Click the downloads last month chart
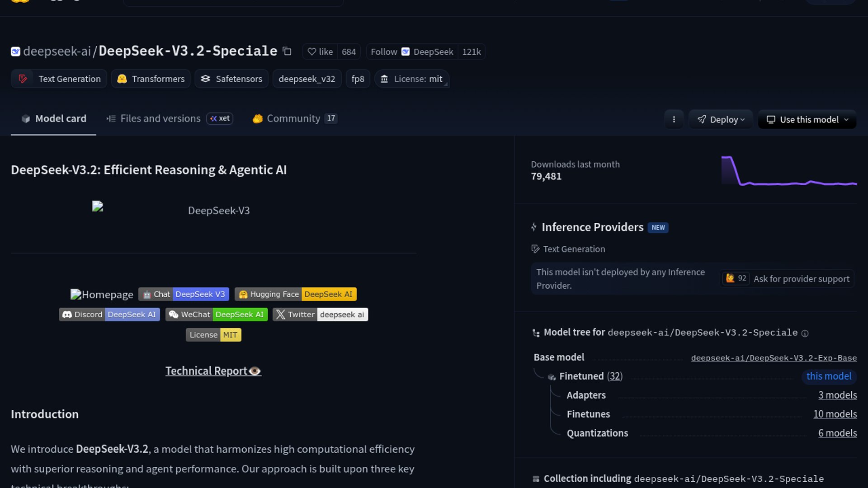This screenshot has height=488, width=868. click(789, 171)
